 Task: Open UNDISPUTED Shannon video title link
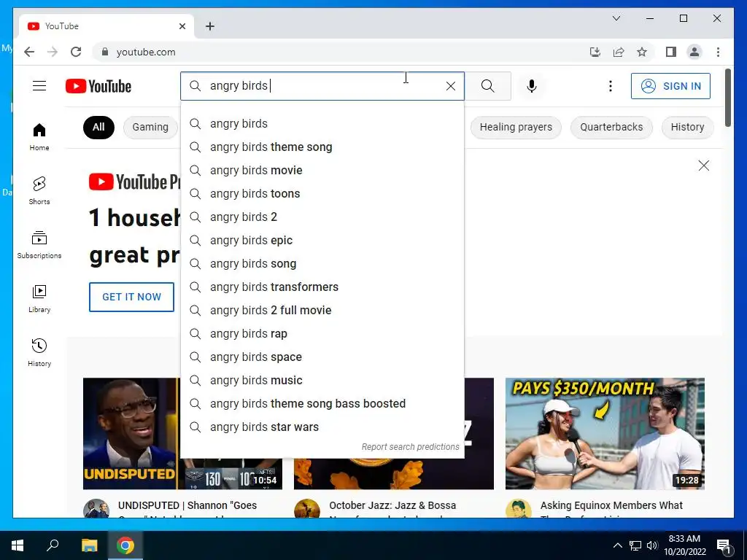187,505
